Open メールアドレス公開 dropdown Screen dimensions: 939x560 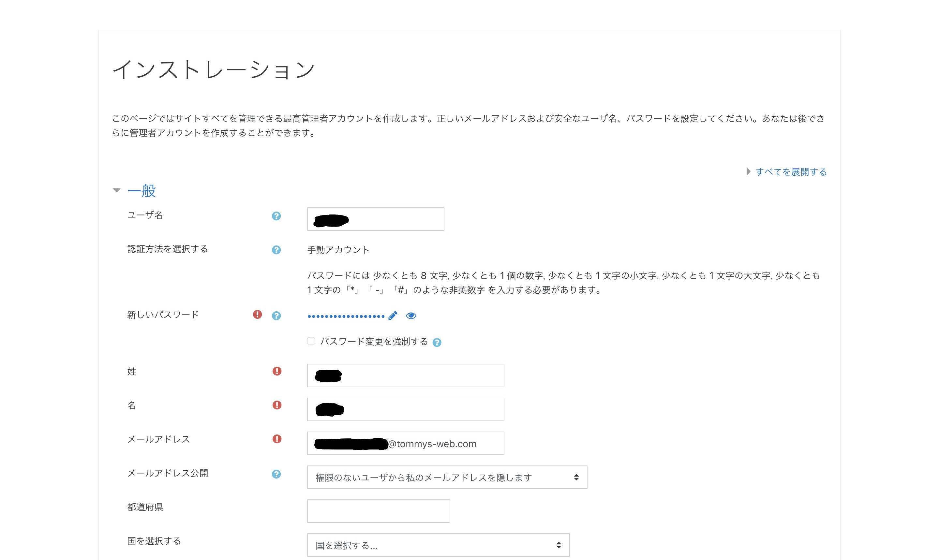(447, 477)
